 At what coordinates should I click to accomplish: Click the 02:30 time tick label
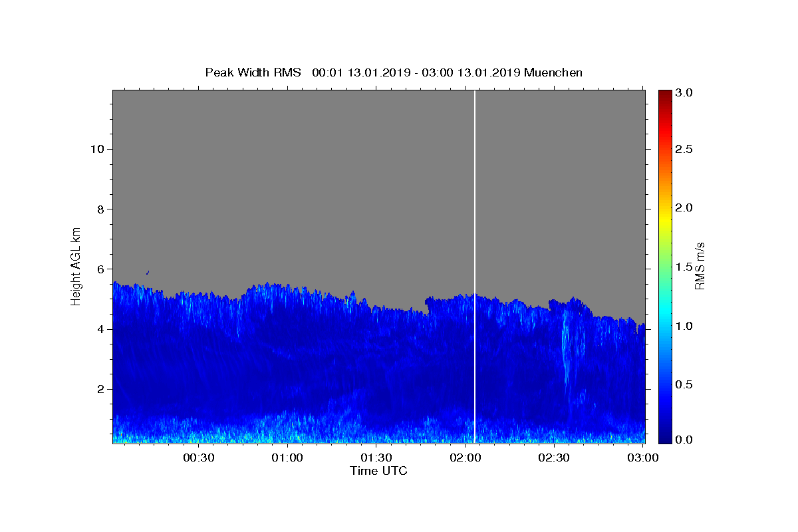[x=554, y=458]
